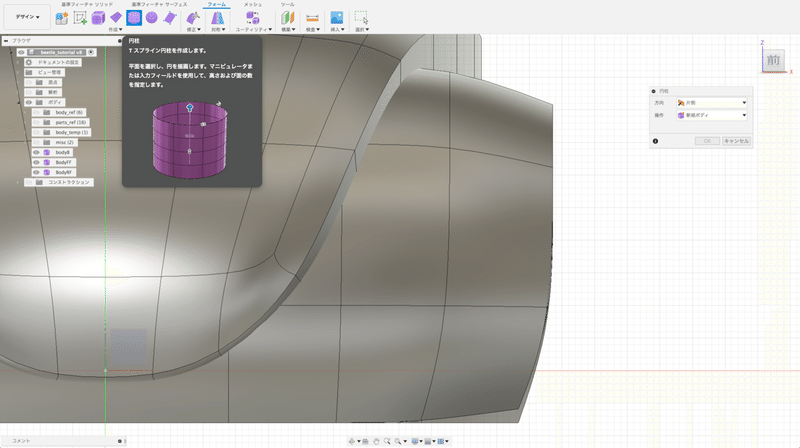The image size is (800, 448).
Task: Click the OK button in 円柱 dialog
Action: pos(706,141)
